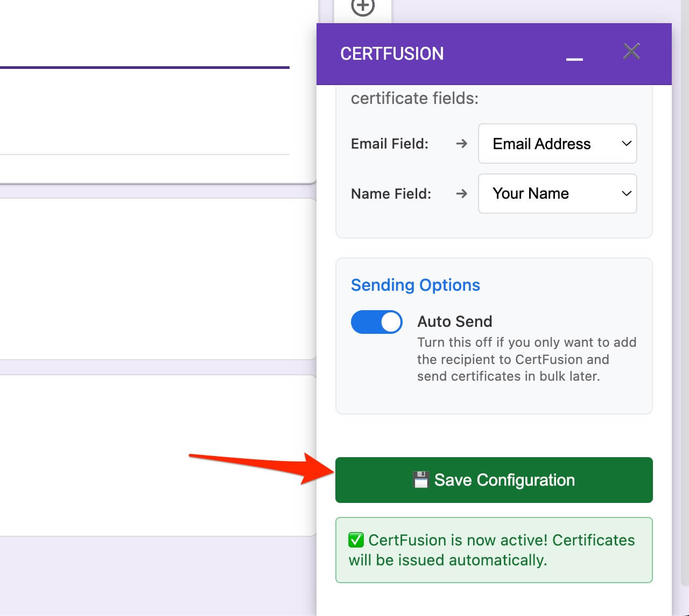Close the CertFusion sidebar panel
The height and width of the screenshot is (616, 689).
[631, 51]
